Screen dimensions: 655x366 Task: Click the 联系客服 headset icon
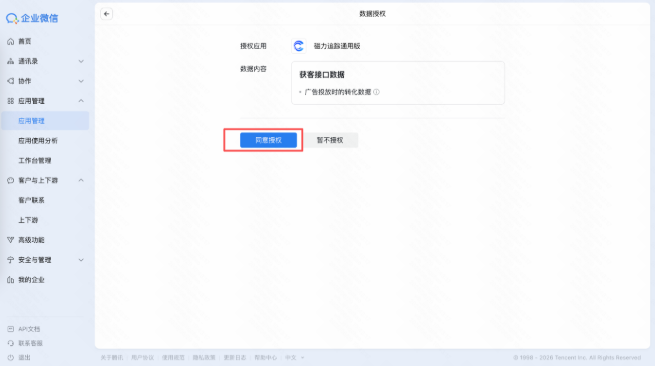tap(10, 343)
